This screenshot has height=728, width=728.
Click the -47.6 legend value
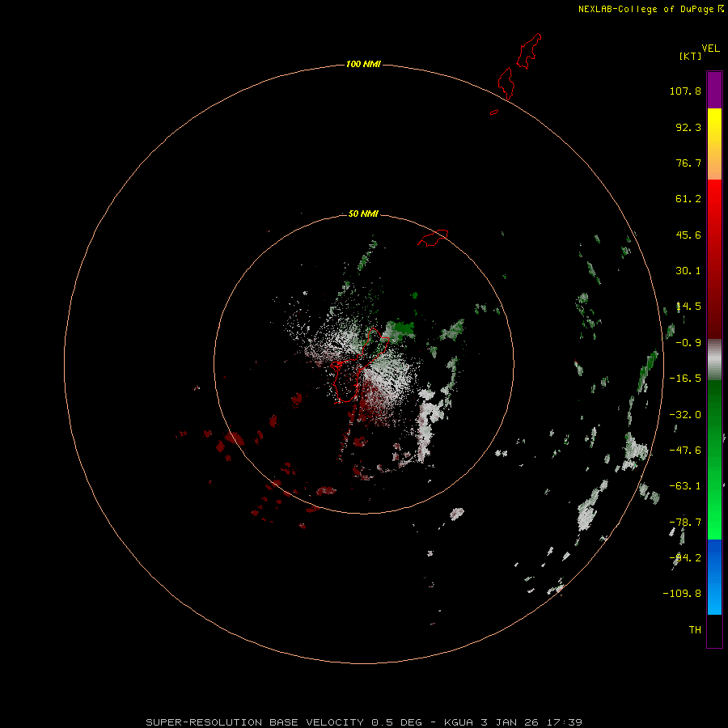click(685, 451)
